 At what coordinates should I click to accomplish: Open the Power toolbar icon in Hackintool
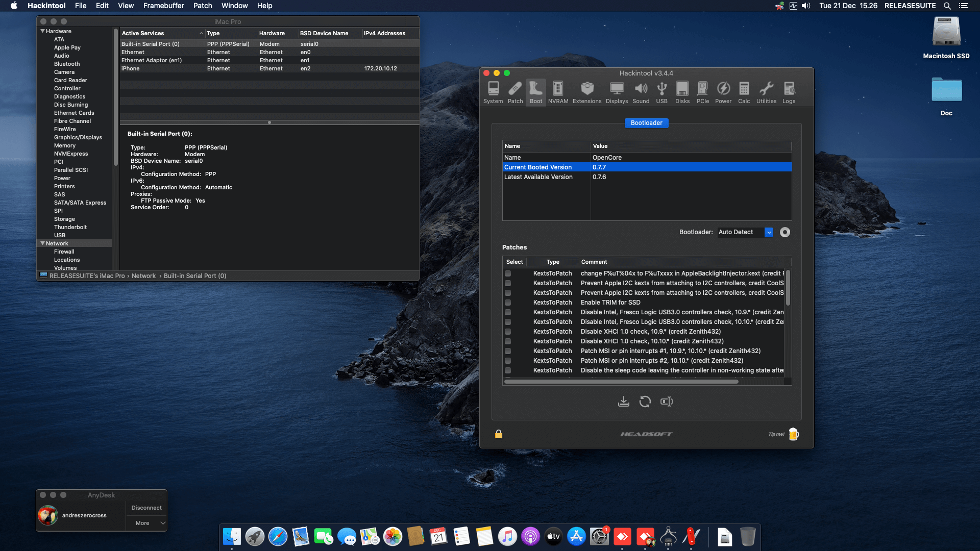(x=723, y=92)
